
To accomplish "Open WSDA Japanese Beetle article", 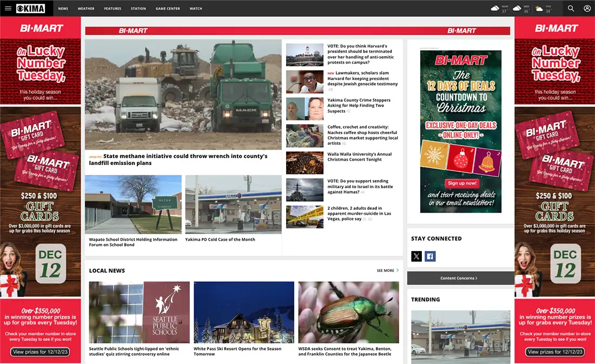I will pyautogui.click(x=345, y=351).
